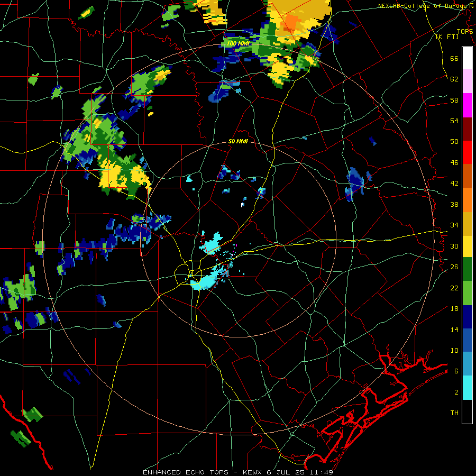Click the legend value 58

454,100
